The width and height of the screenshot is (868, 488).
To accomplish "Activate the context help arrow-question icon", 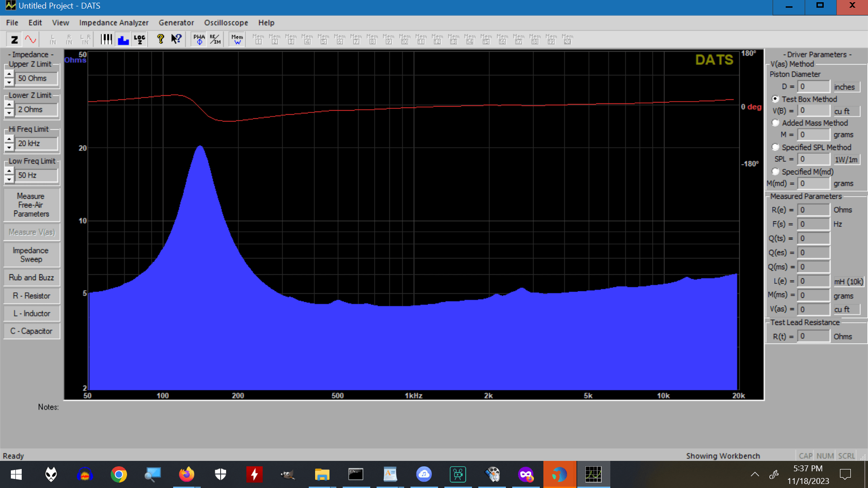I will 176,39.
